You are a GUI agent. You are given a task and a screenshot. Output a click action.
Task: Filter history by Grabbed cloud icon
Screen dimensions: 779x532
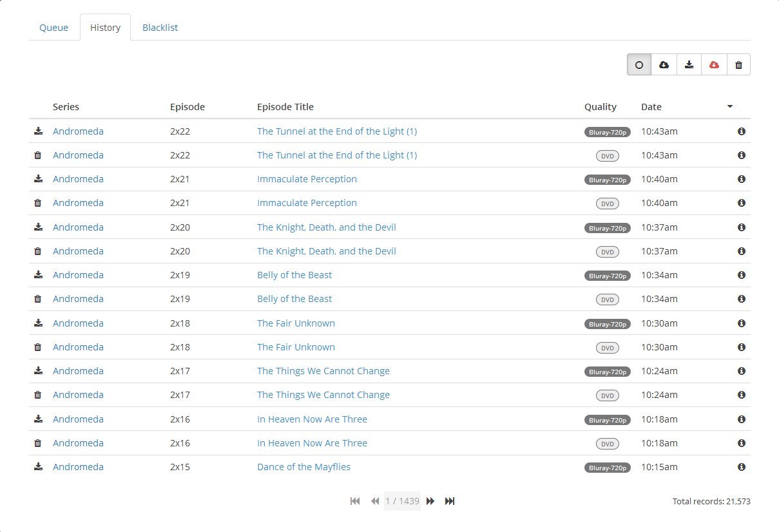tap(664, 64)
